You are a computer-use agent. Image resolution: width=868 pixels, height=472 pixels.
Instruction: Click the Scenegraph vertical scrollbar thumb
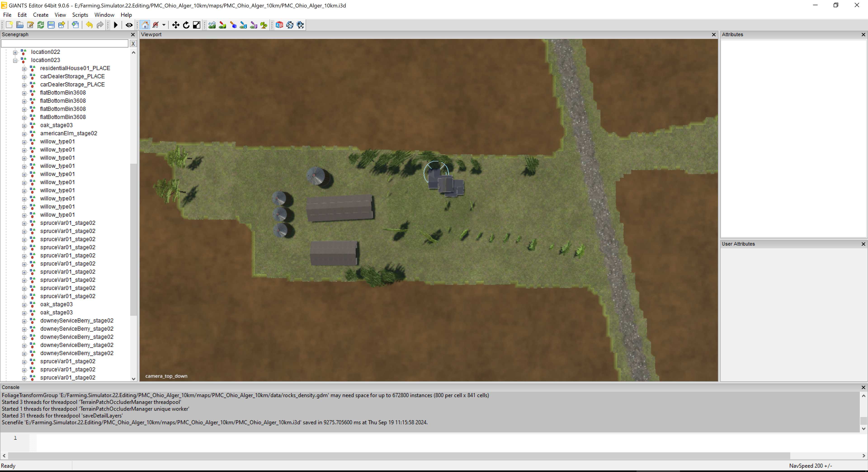pos(133,239)
